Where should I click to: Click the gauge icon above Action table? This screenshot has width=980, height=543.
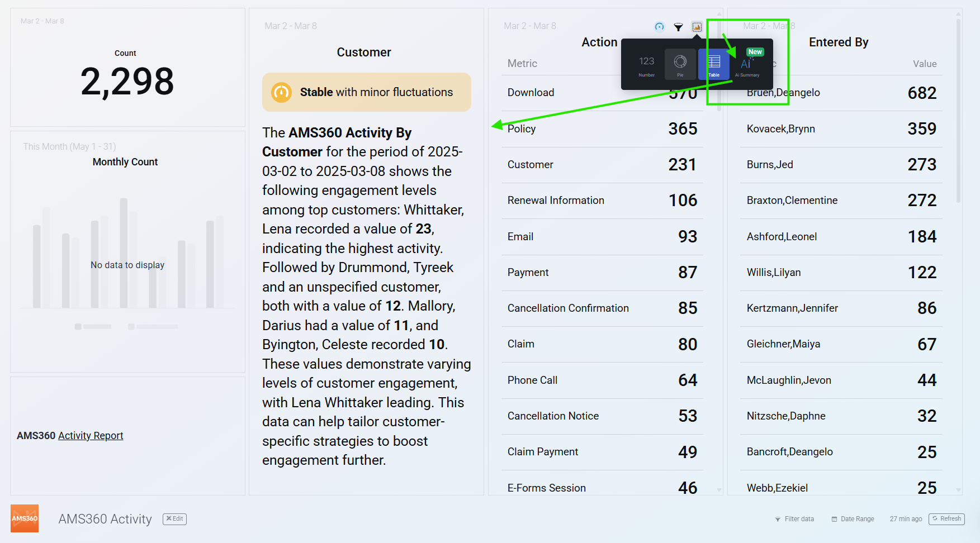[660, 27]
